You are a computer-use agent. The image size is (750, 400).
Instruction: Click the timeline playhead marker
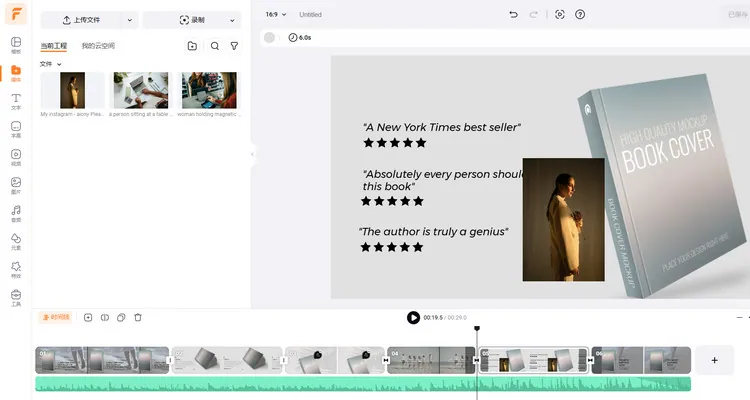477,328
